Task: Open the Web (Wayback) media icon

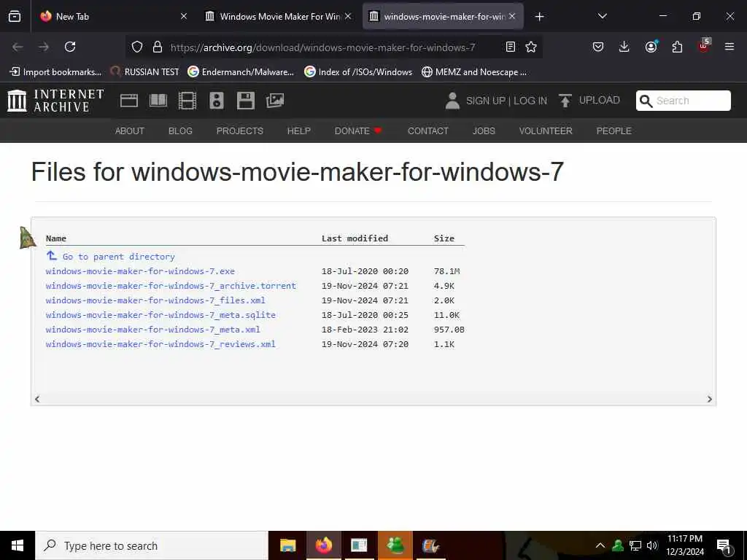Action: [x=129, y=101]
